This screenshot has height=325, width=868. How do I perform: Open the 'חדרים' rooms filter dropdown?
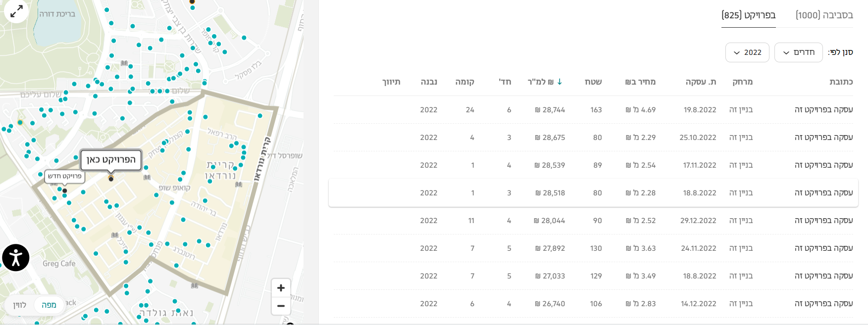pos(798,52)
